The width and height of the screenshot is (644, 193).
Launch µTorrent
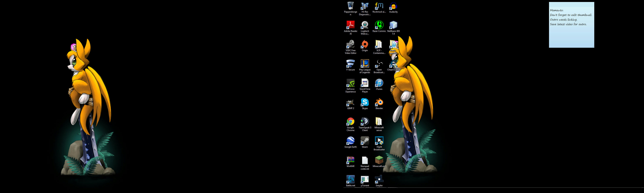(365, 181)
